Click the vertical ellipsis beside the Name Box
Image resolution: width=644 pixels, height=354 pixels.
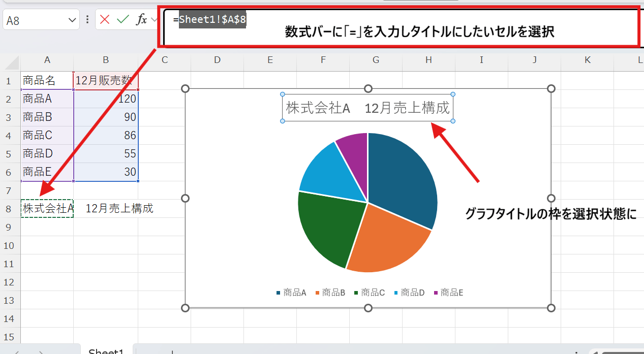point(87,19)
